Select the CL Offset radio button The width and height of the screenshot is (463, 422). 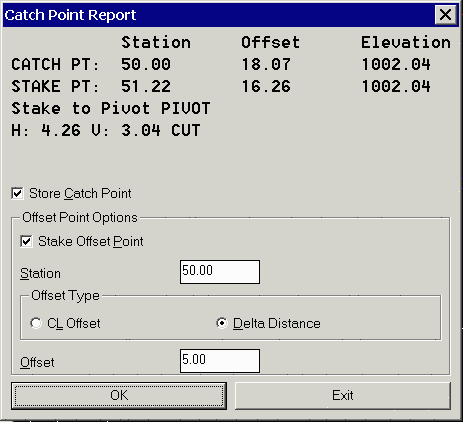[x=36, y=323]
